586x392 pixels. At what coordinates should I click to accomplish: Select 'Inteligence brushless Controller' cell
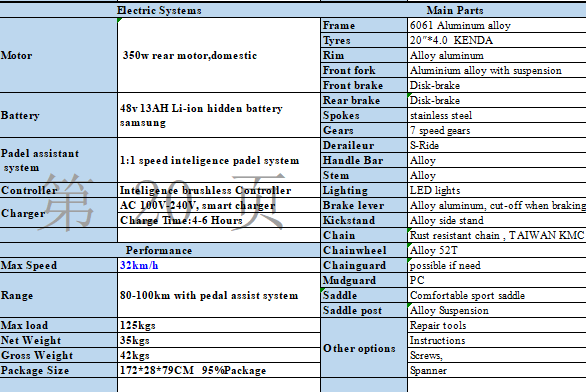tap(219, 190)
